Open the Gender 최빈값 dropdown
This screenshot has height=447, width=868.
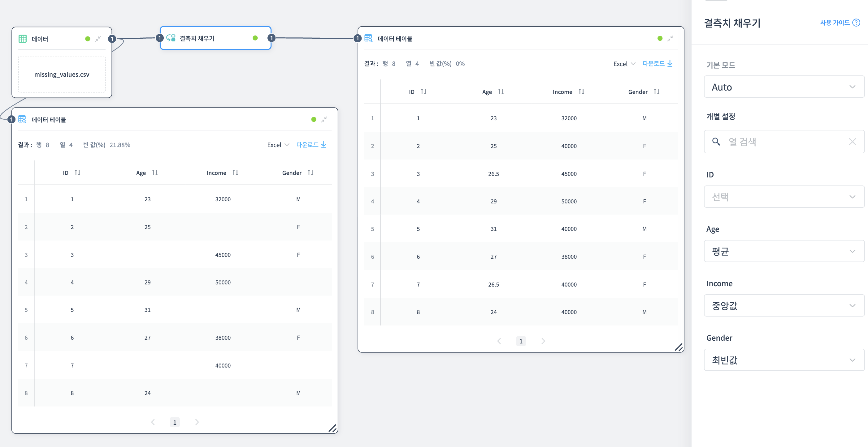[x=784, y=360]
